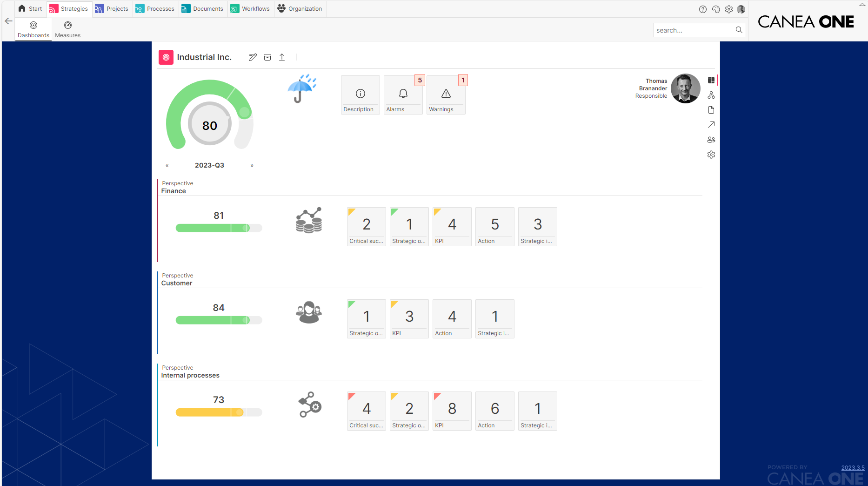Click the users icon in right sidebar
Viewport: 868px width, 486px height.
(711, 140)
